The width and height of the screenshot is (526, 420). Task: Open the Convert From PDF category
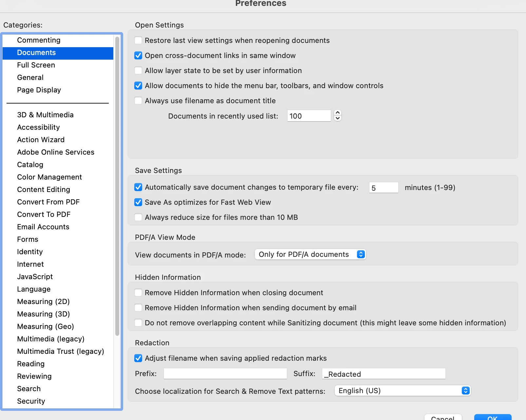click(58, 202)
